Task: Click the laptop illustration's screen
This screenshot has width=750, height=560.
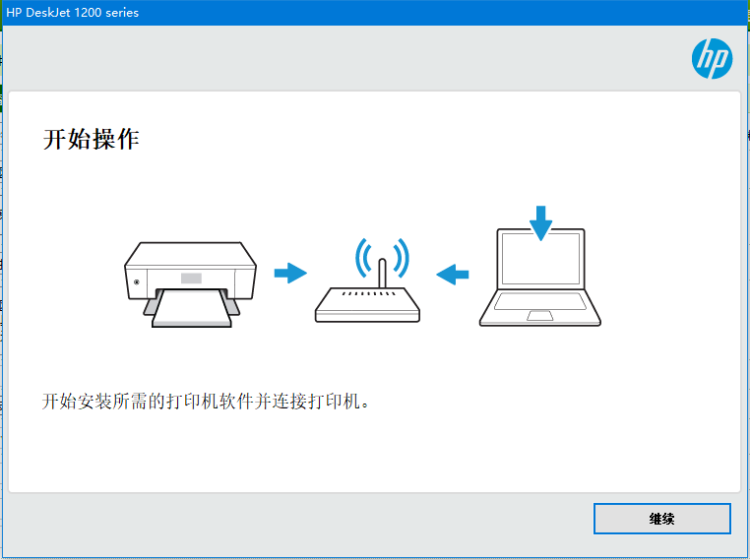Action: pos(540,259)
